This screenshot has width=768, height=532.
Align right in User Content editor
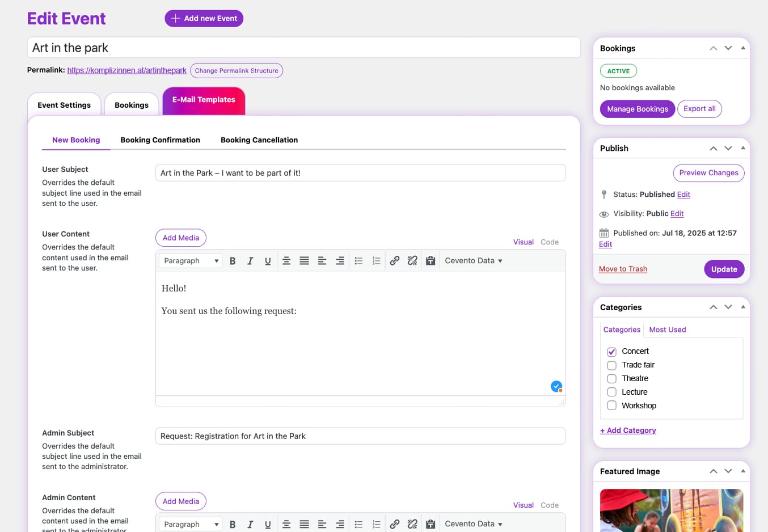(340, 261)
